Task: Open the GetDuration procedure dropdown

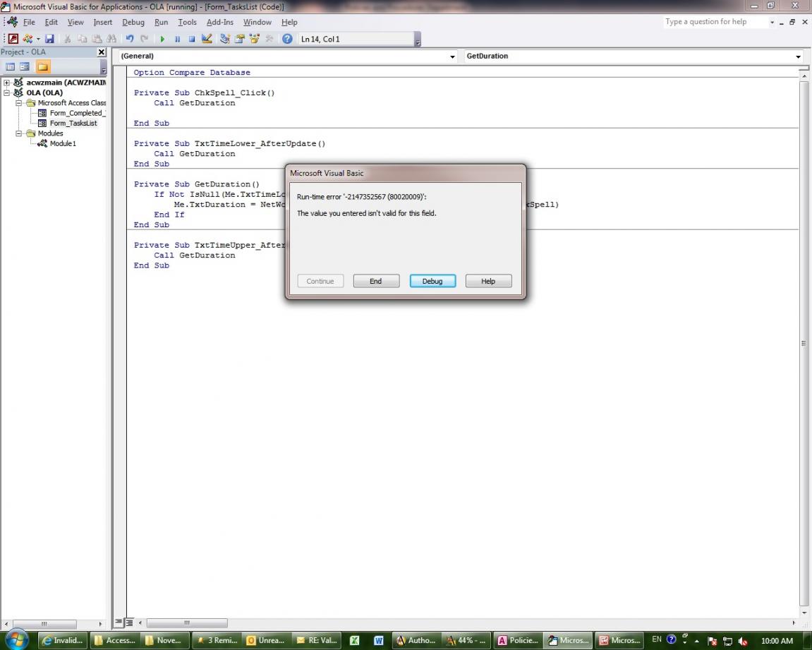Action: tap(798, 56)
